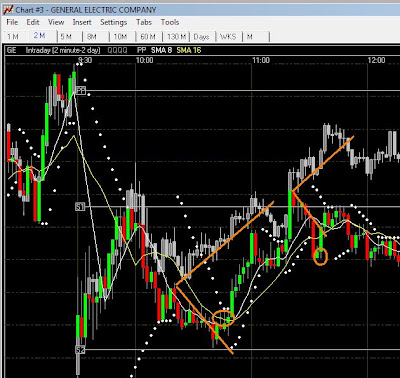Switch to the WKS timeframe tab
Screen dimensions: 400x378
point(229,36)
